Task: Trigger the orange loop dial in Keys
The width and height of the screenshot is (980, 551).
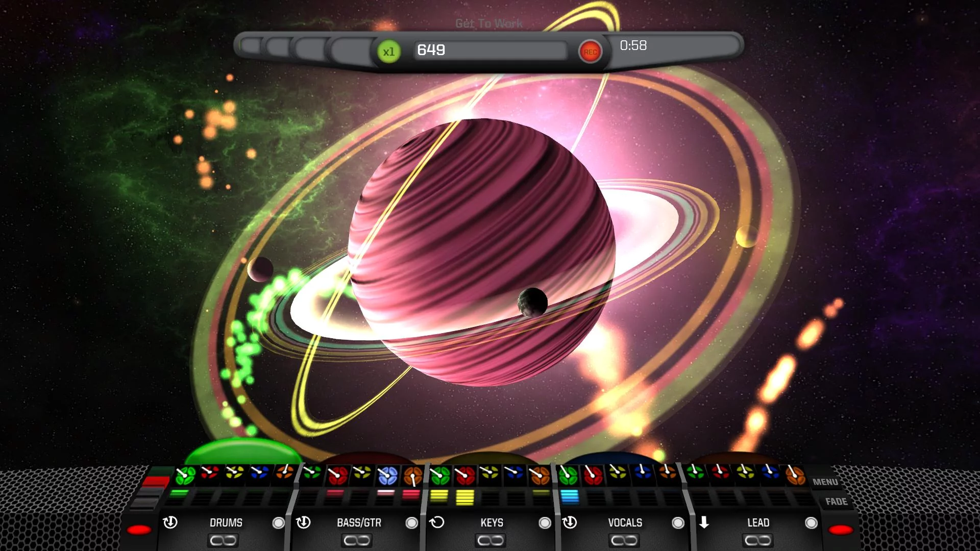Action: click(x=540, y=475)
